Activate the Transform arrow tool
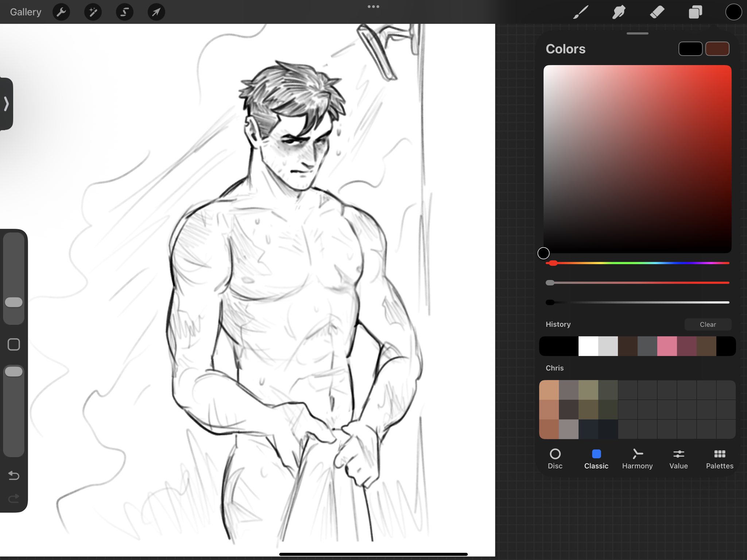Image resolution: width=747 pixels, height=560 pixels. point(156,12)
